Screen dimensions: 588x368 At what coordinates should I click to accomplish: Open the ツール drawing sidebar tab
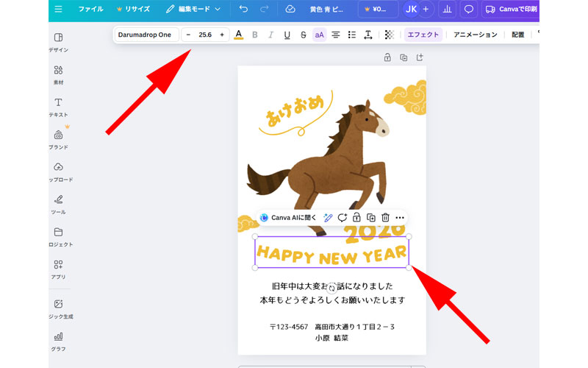(59, 205)
